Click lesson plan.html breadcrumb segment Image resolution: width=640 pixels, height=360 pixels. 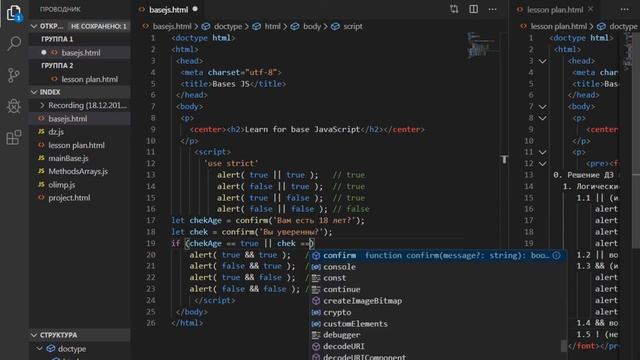click(x=558, y=26)
